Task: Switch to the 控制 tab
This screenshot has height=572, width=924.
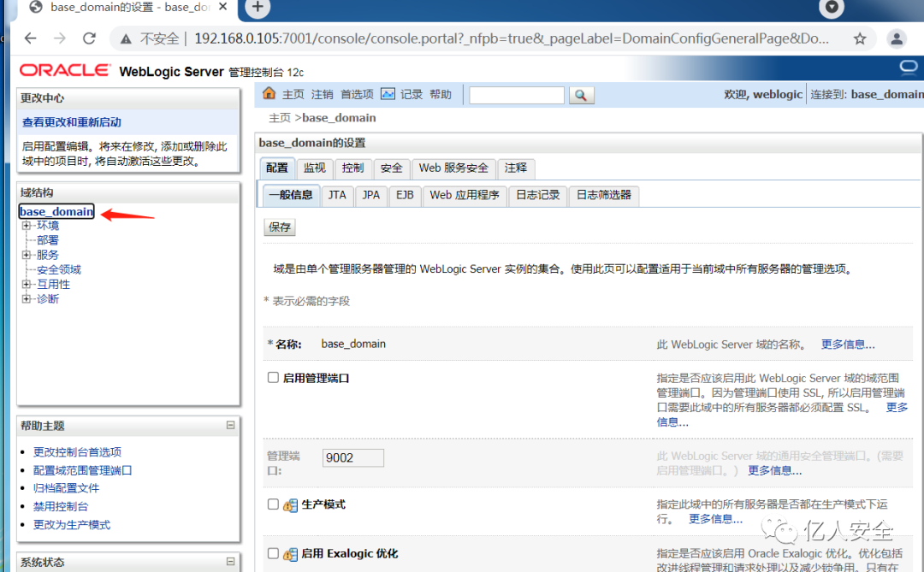Action: (353, 168)
